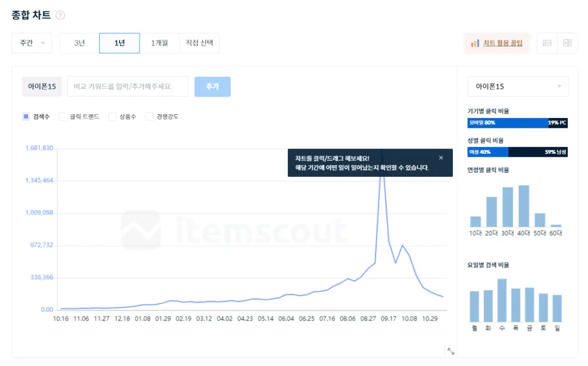Download the chart as image icon
The width and height of the screenshot is (588, 366).
click(x=547, y=43)
